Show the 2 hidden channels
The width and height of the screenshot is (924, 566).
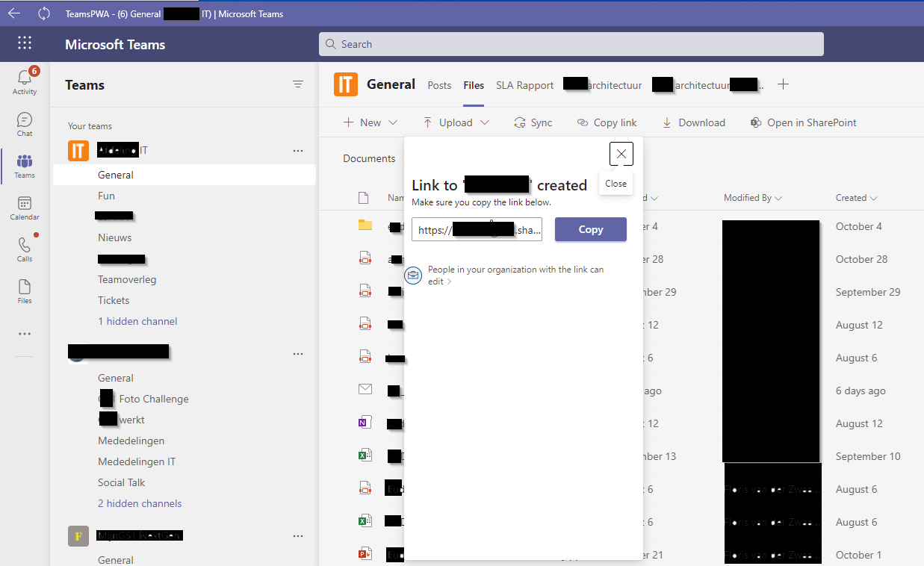click(x=140, y=503)
